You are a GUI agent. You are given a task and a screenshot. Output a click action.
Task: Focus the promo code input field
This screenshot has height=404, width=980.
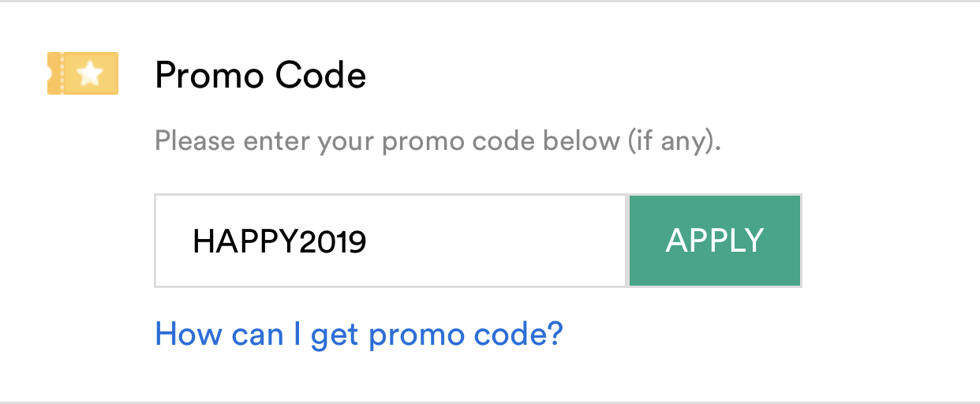pos(391,241)
